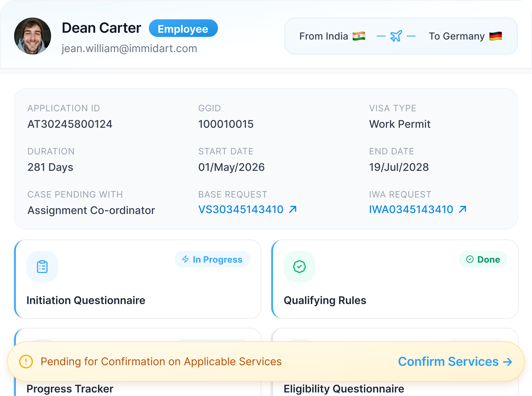Click the 281 Days duration value
This screenshot has height=396, width=532.
[50, 167]
